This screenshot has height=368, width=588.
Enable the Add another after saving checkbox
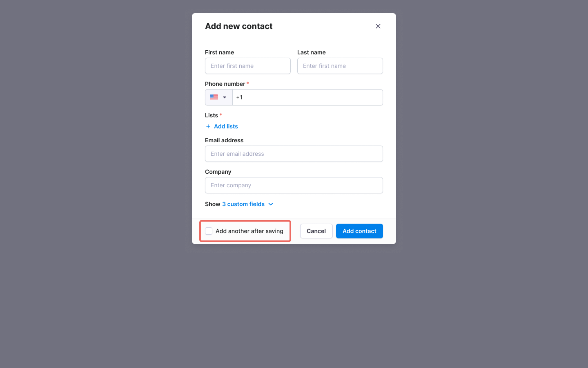point(209,231)
